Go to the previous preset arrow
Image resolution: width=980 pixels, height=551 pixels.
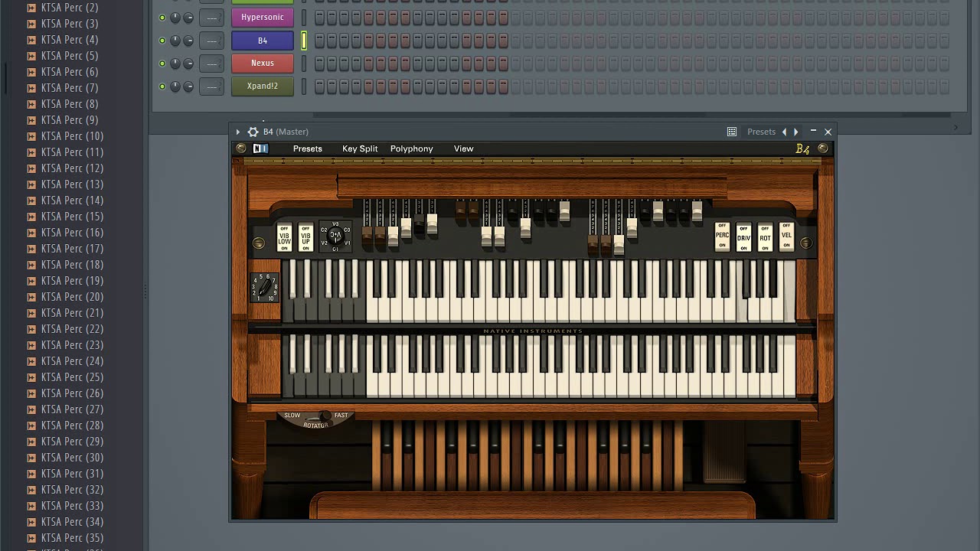tap(784, 132)
